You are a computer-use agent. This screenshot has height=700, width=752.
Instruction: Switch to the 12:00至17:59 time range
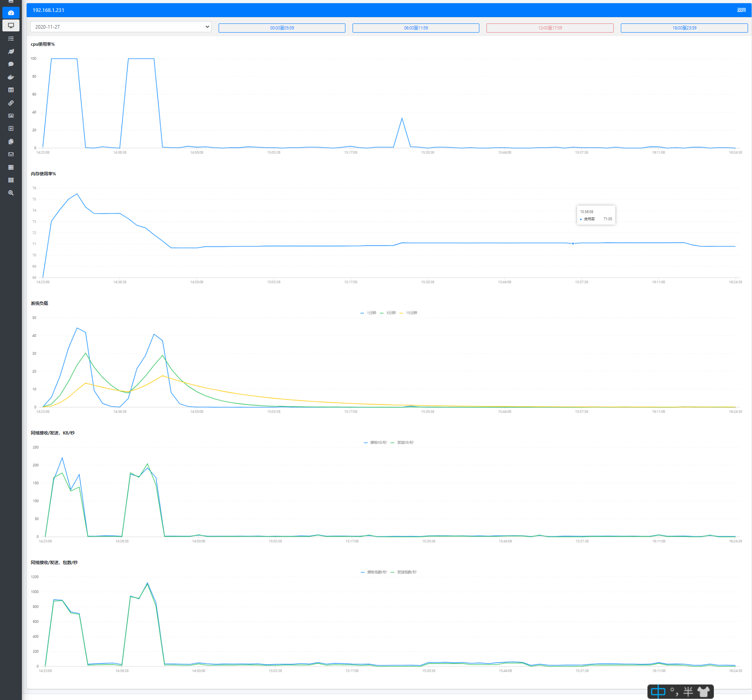click(x=550, y=28)
